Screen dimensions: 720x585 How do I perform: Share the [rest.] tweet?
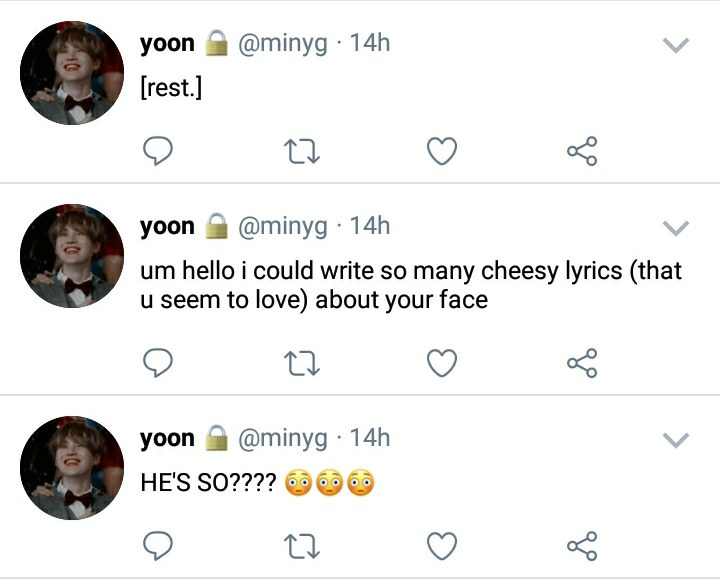(x=582, y=151)
